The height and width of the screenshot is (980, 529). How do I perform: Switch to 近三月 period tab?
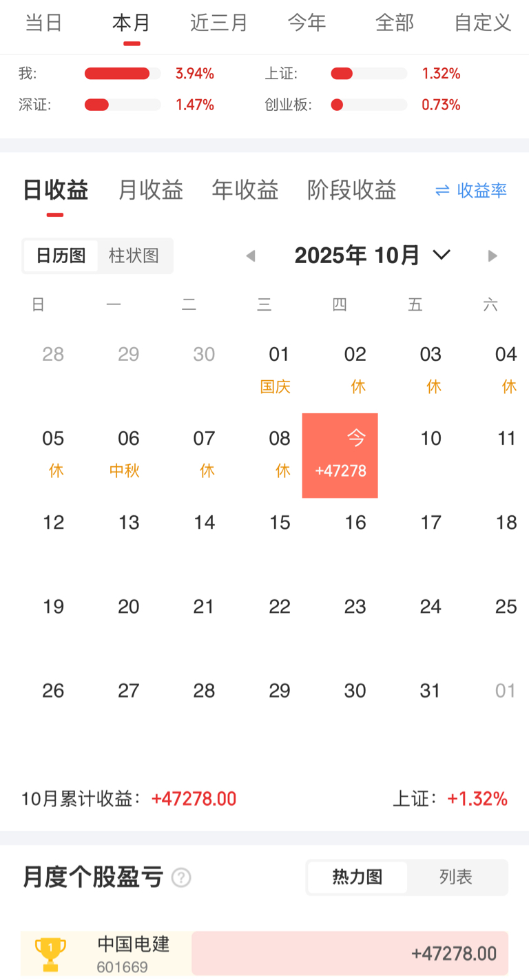click(x=218, y=23)
